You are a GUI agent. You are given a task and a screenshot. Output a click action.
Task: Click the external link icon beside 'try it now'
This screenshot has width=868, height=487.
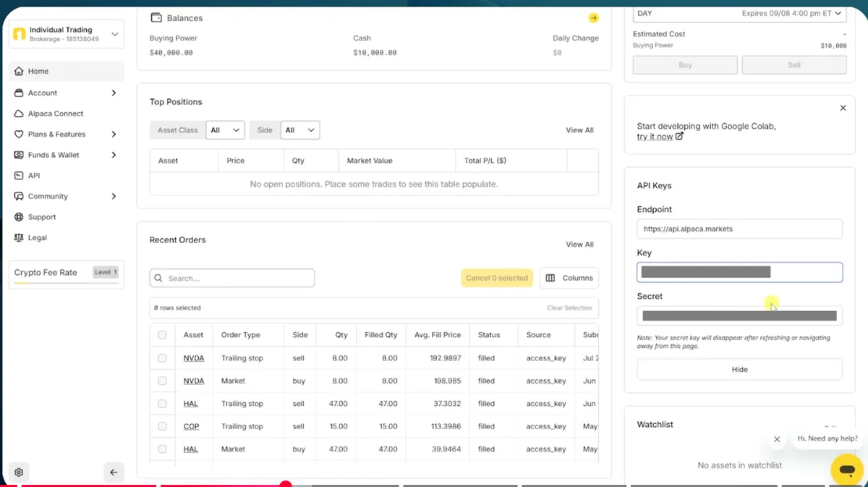679,136
